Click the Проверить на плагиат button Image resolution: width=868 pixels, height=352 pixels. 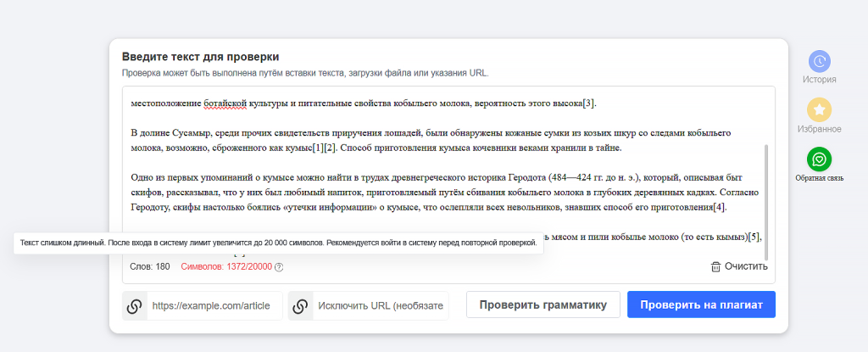pos(701,305)
